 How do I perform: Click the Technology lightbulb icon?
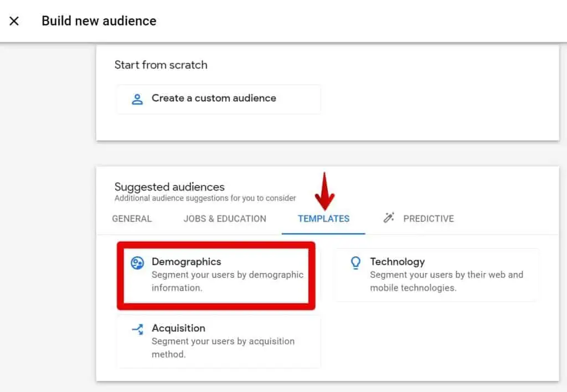tap(356, 262)
